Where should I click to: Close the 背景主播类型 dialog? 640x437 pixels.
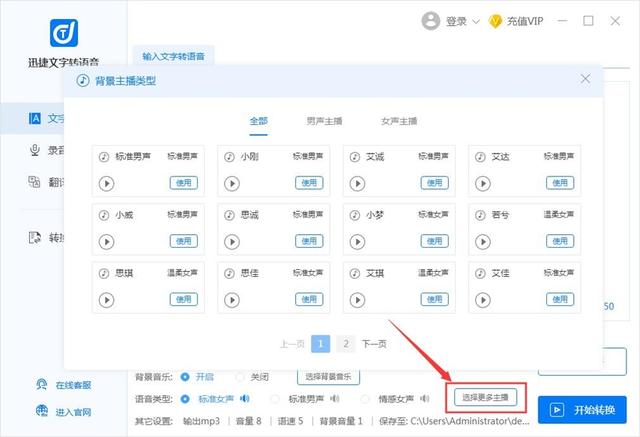[x=585, y=79]
